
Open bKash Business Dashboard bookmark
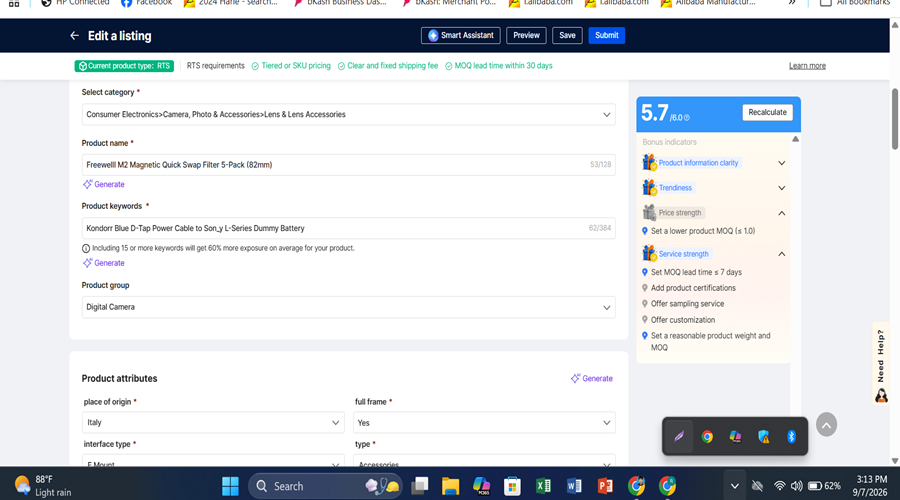340,3
